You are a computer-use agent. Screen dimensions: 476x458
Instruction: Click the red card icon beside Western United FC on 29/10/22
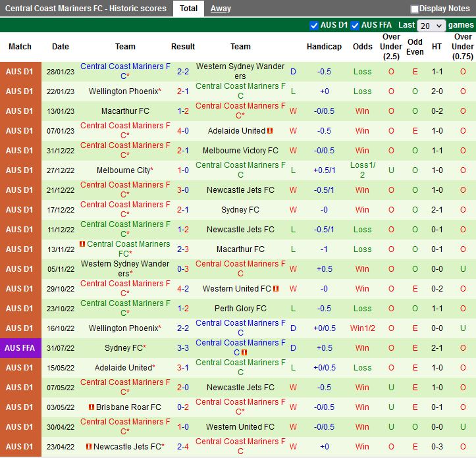(x=276, y=289)
